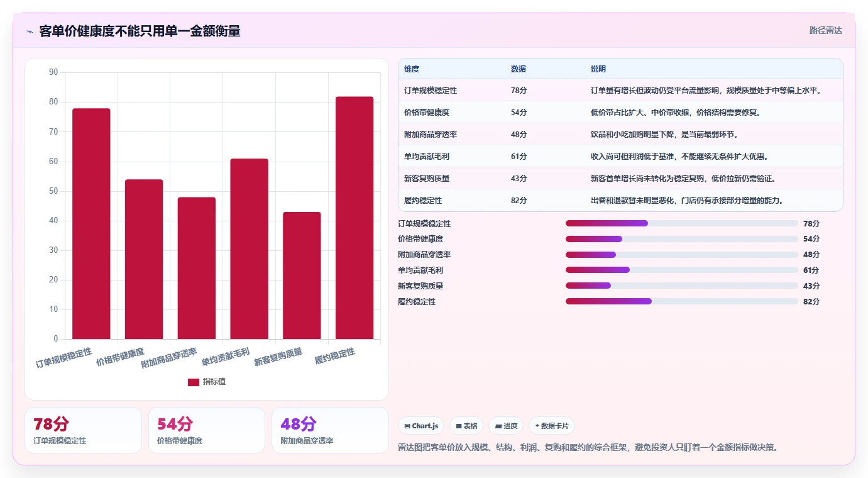
Task: Click the 82分 cell in the table
Action: [519, 201]
